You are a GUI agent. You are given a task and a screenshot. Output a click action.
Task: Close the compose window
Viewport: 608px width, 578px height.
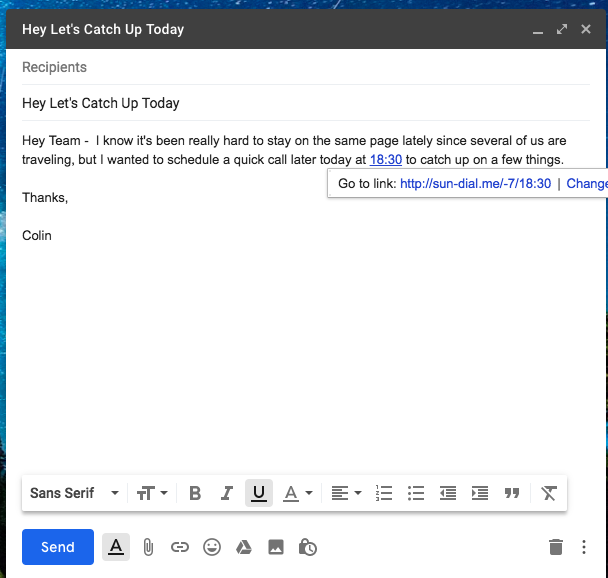[x=586, y=29]
